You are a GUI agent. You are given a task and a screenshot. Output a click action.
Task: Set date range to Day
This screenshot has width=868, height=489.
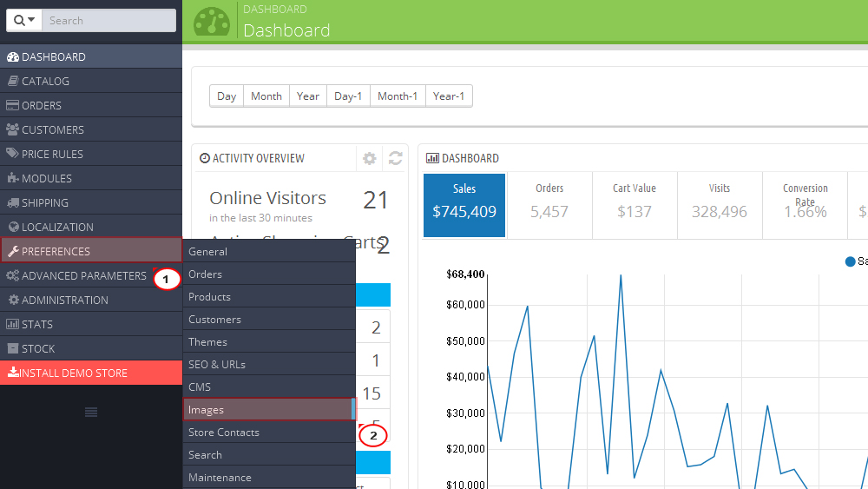[227, 96]
